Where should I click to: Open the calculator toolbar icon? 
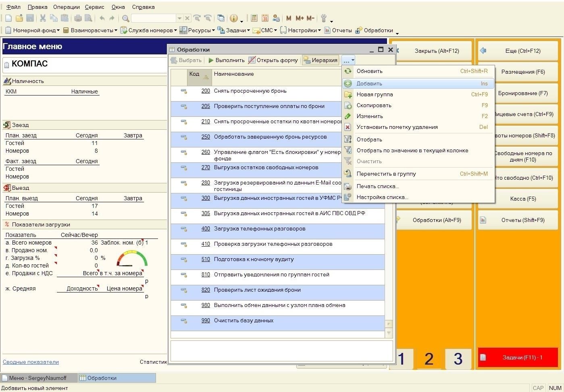coord(254,18)
